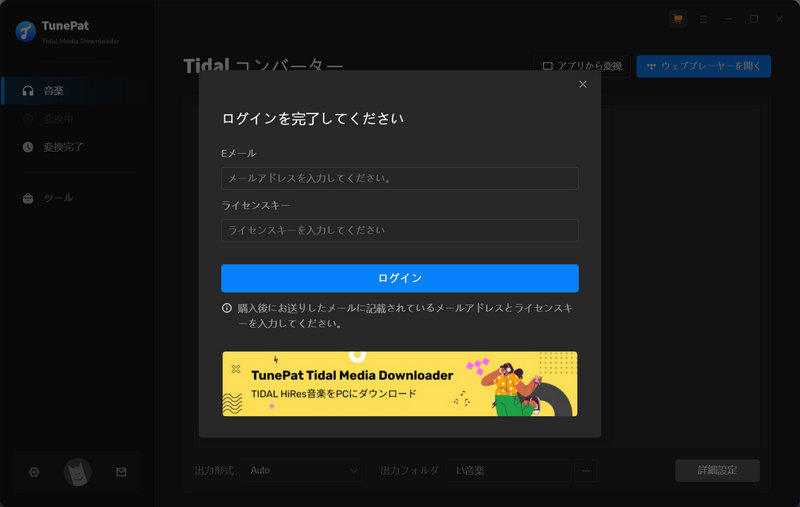The width and height of the screenshot is (800, 507).
Task: Open the TunePat Tidal Media Downloader banner
Action: click(399, 384)
